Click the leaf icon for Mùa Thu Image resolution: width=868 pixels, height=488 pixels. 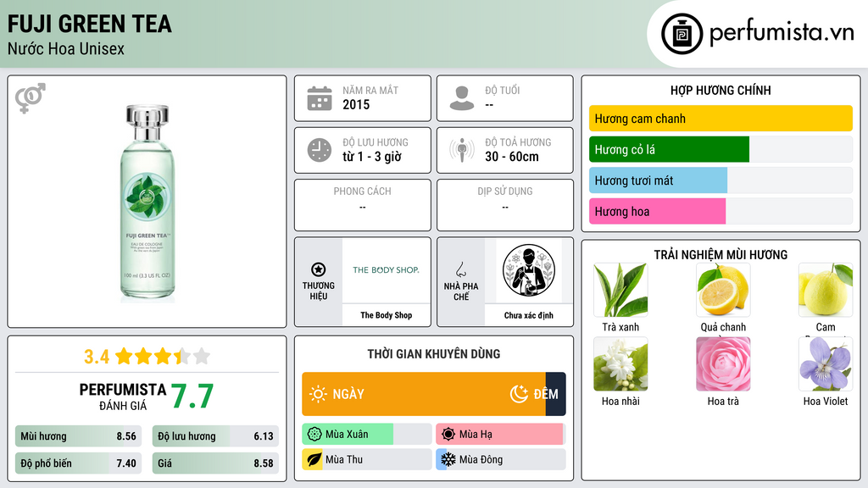314,459
